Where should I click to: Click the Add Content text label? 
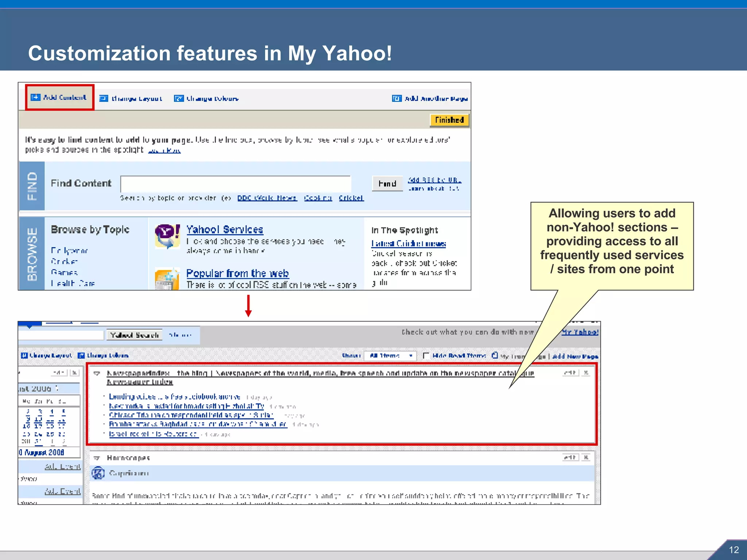[x=65, y=97]
